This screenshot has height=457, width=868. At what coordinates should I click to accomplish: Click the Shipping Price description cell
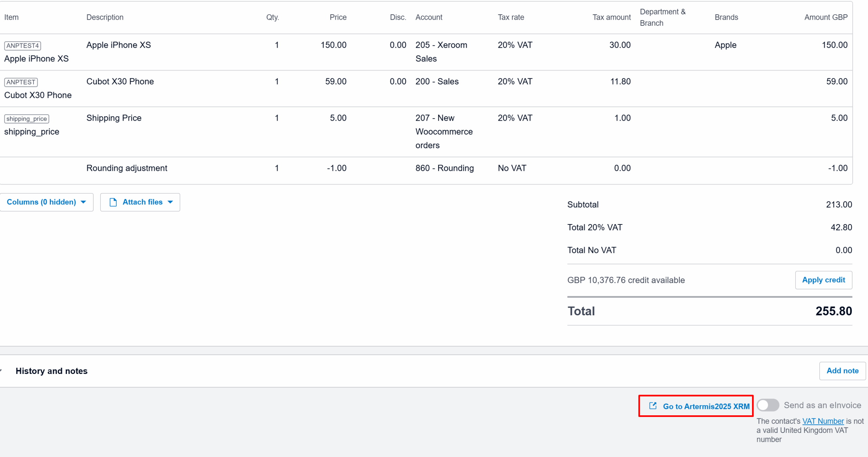tap(114, 118)
